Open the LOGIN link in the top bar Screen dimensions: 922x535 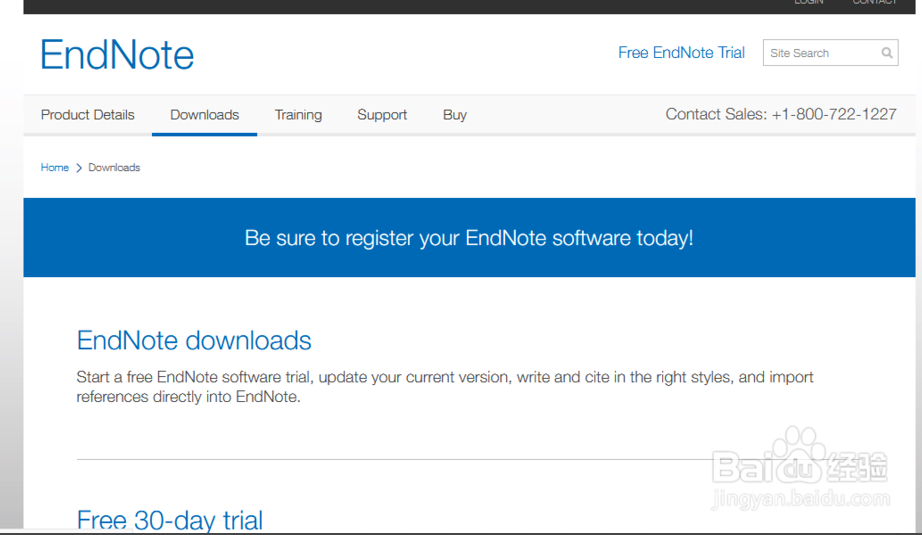tap(809, 2)
